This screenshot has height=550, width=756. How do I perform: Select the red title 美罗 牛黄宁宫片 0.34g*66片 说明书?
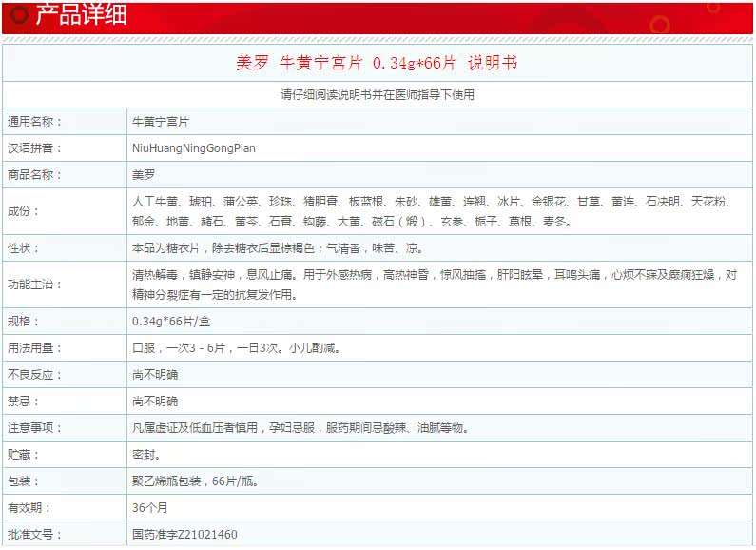(377, 63)
